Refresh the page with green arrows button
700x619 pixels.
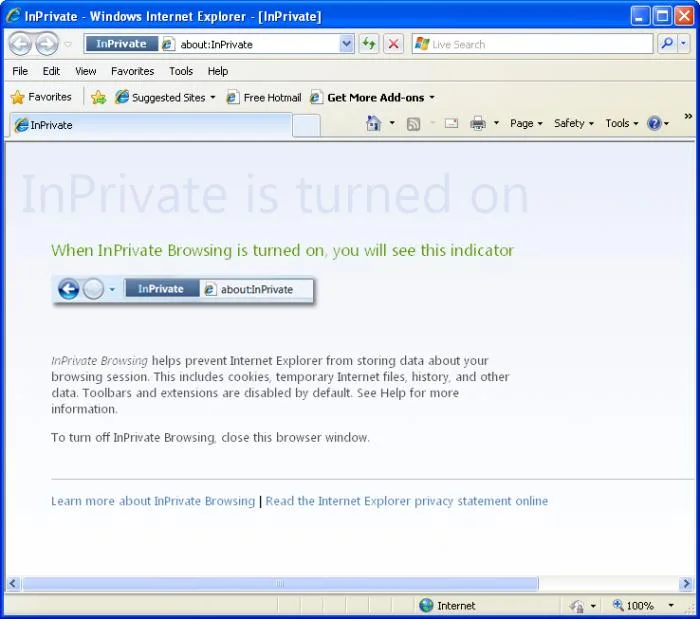(369, 44)
